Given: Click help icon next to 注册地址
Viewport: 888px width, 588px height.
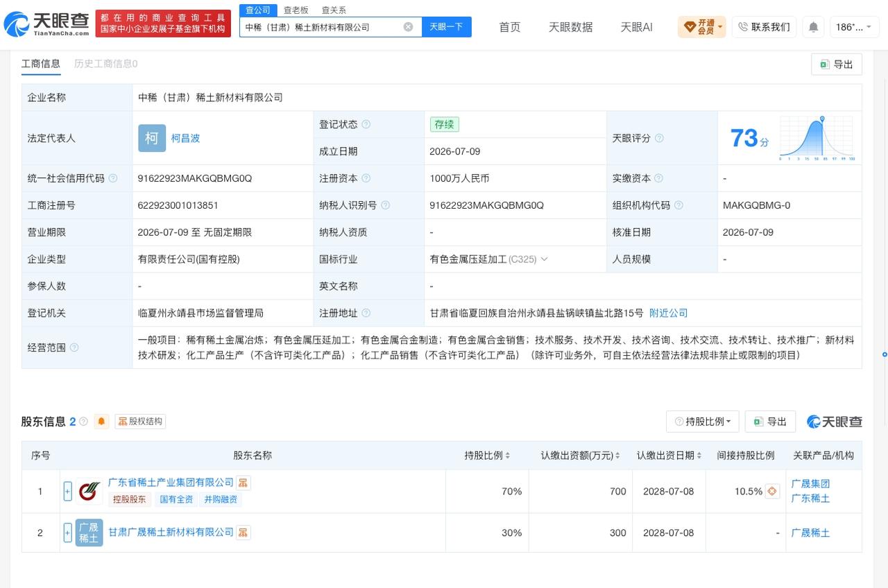Looking at the screenshot, I should click(x=366, y=313).
